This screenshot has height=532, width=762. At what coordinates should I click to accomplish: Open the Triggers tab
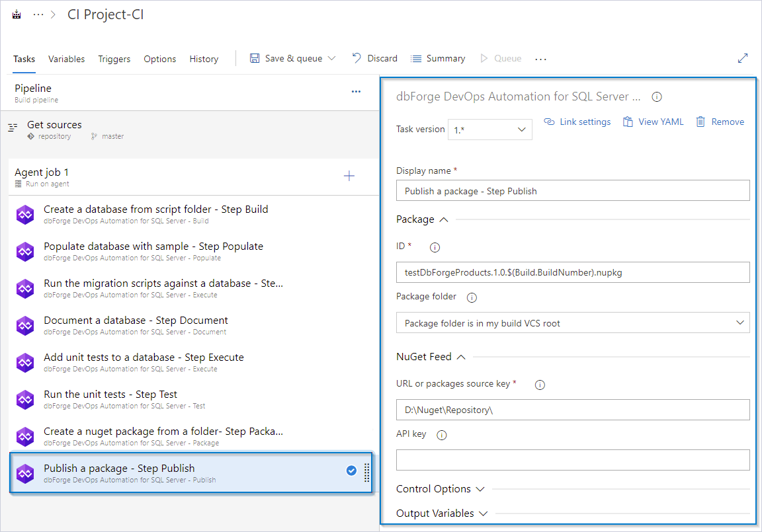pyautogui.click(x=114, y=59)
